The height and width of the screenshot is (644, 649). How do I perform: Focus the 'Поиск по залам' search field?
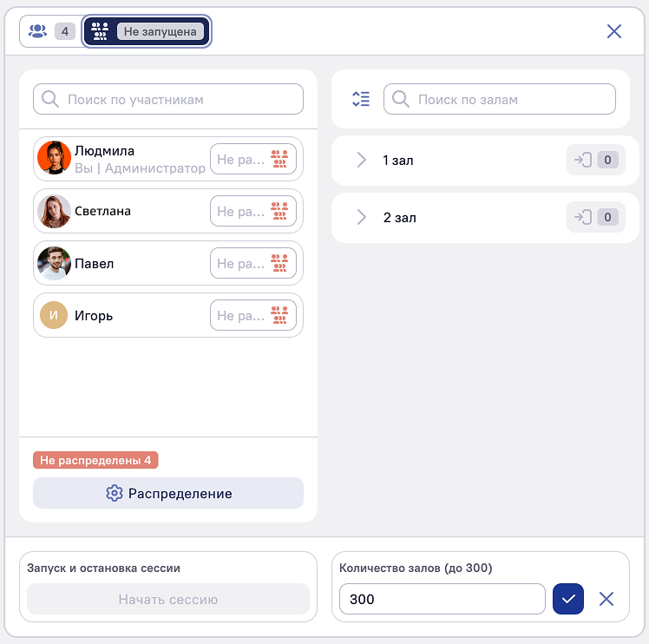[500, 99]
